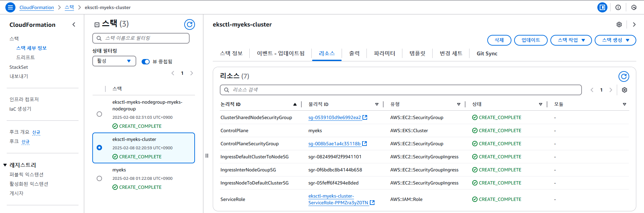Go to next resources page
The height and width of the screenshot is (213, 644).
pyautogui.click(x=611, y=90)
